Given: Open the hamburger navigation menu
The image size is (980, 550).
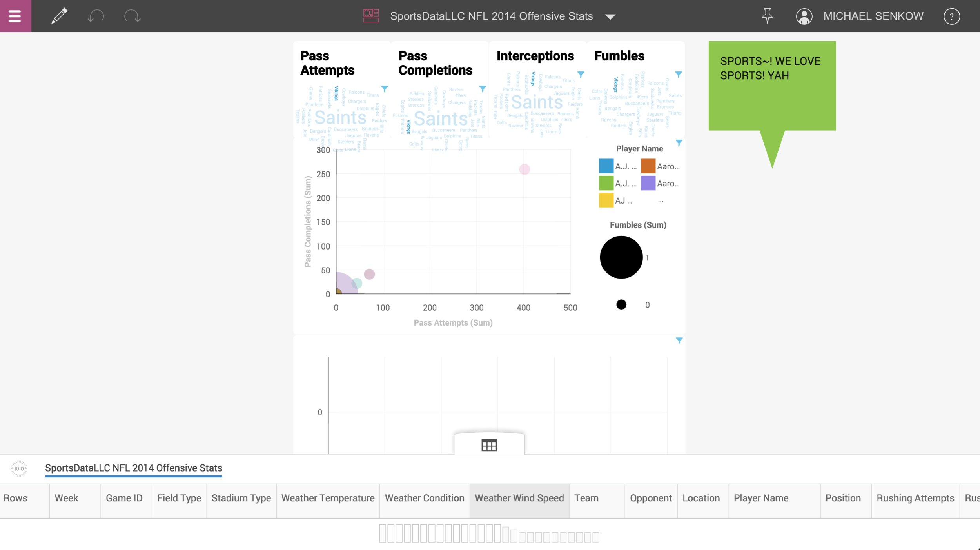Looking at the screenshot, I should 15,16.
